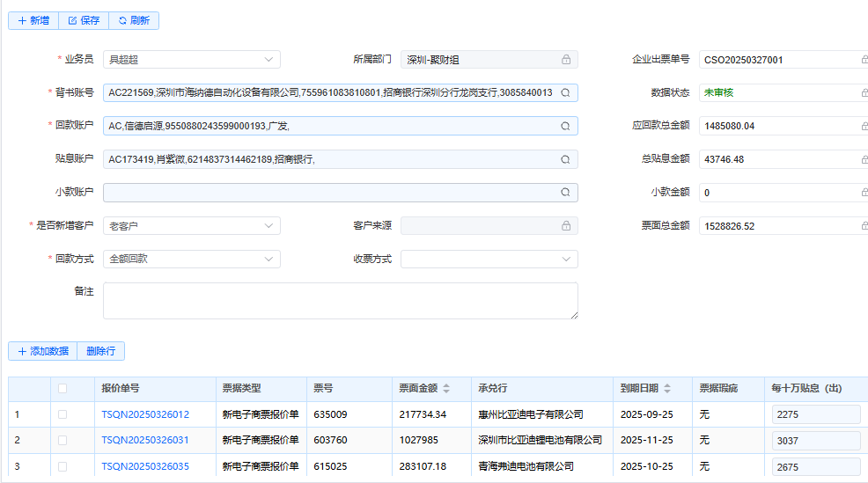
Task: Click due date 2025-11-25
Action: click(646, 441)
